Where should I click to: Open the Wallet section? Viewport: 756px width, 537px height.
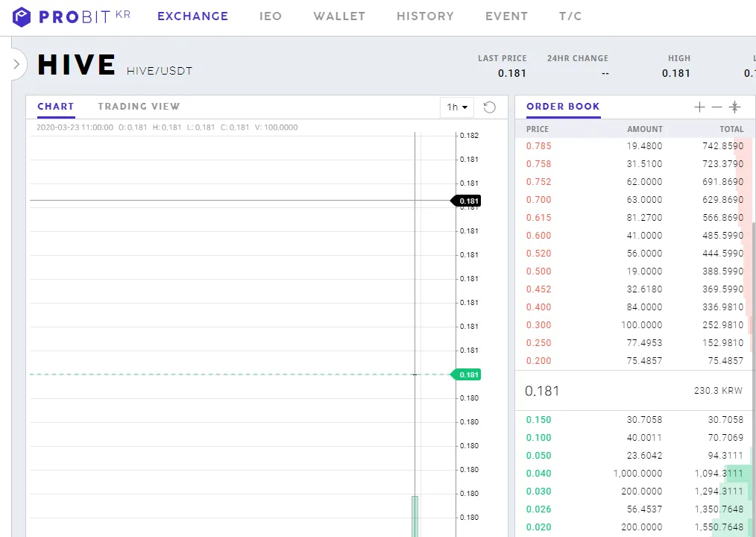(339, 16)
